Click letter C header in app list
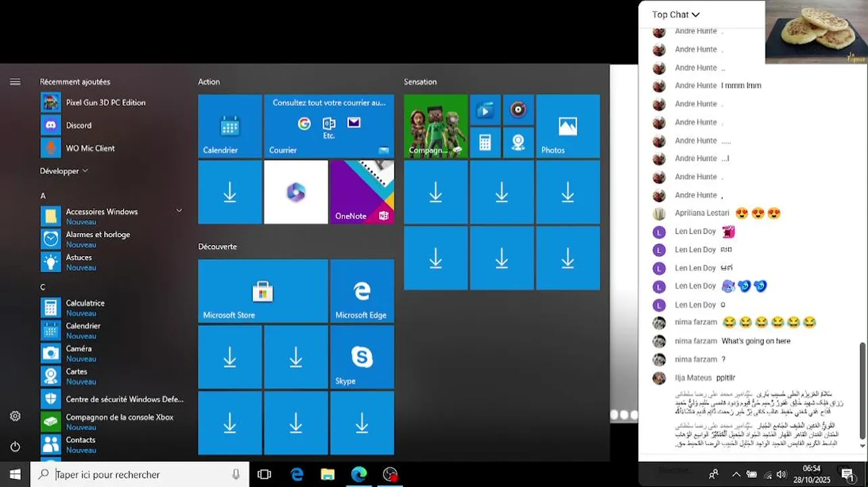 (43, 287)
